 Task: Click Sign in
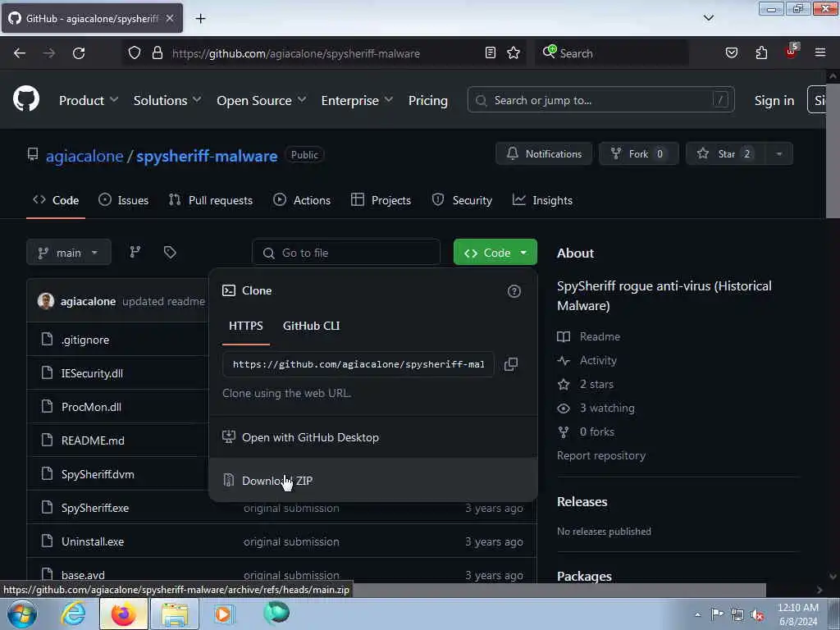[774, 100]
